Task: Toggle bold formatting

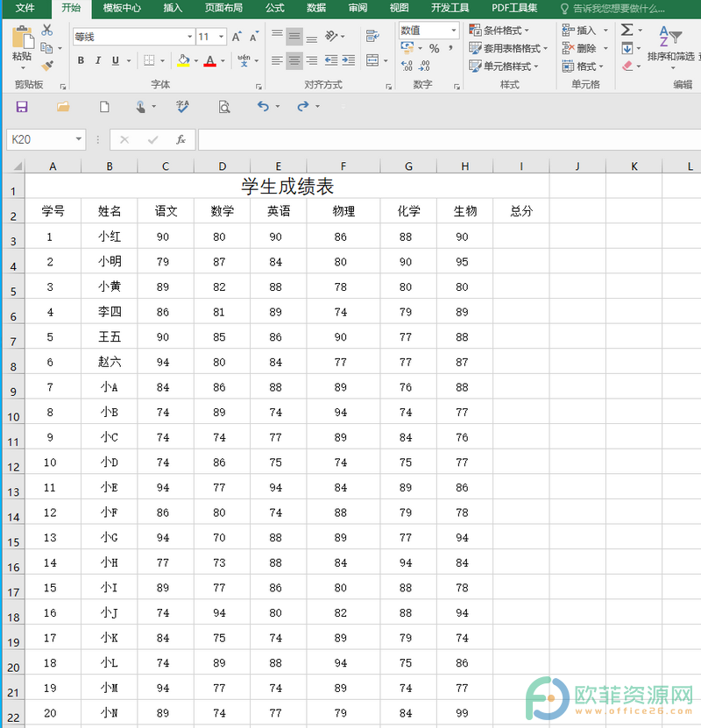Action: (81, 60)
